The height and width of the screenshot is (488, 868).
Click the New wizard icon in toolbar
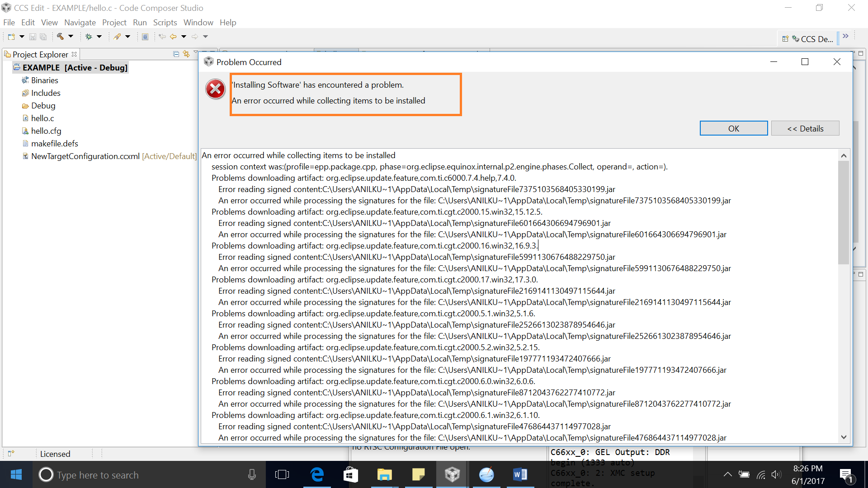11,37
